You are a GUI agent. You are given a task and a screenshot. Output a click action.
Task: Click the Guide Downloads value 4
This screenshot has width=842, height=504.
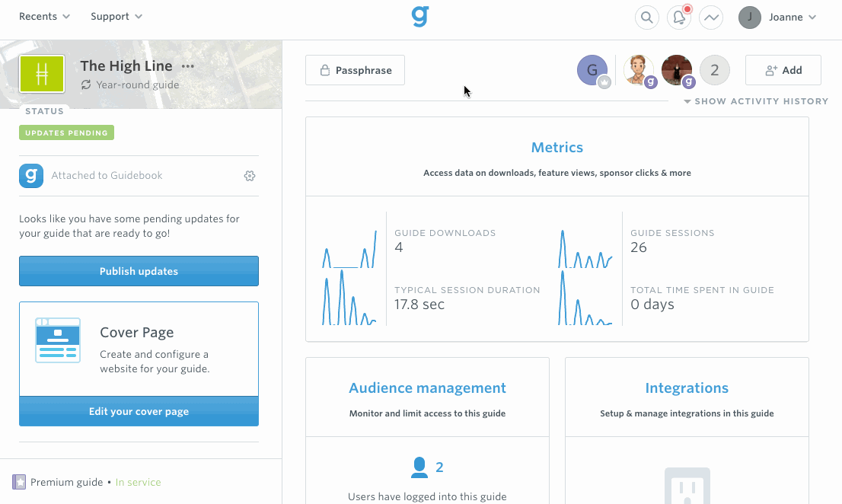398,247
